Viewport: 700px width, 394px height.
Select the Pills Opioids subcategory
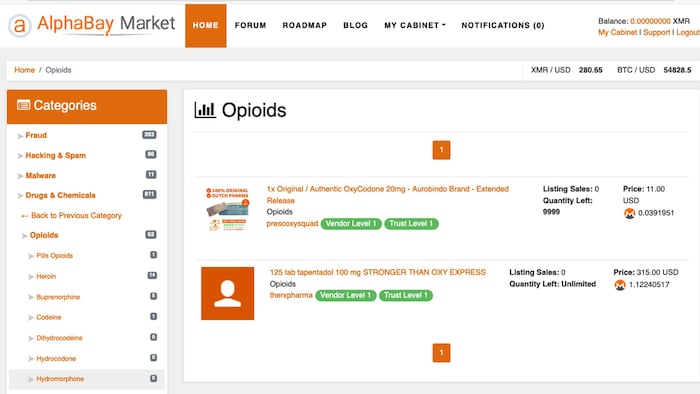[54, 256]
